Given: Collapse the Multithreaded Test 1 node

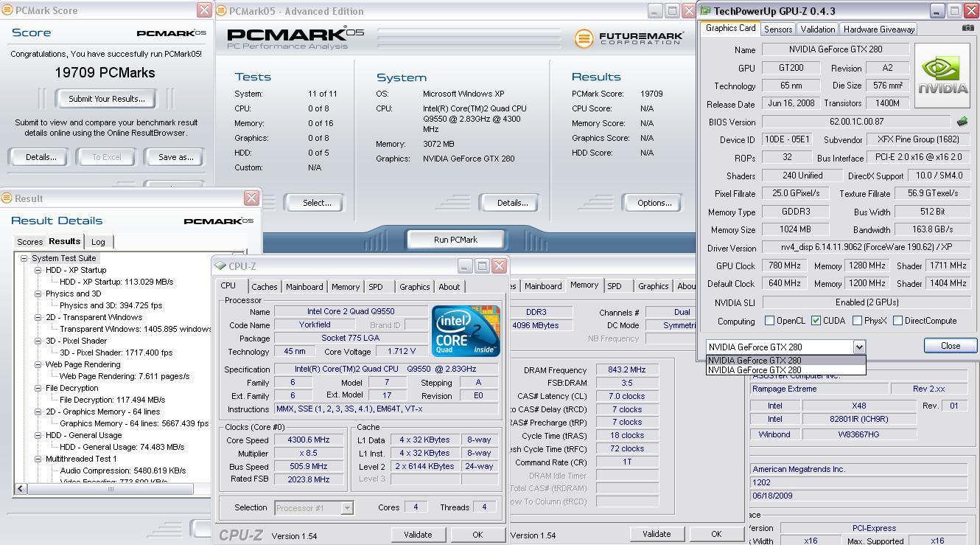Looking at the screenshot, I should pos(38,459).
